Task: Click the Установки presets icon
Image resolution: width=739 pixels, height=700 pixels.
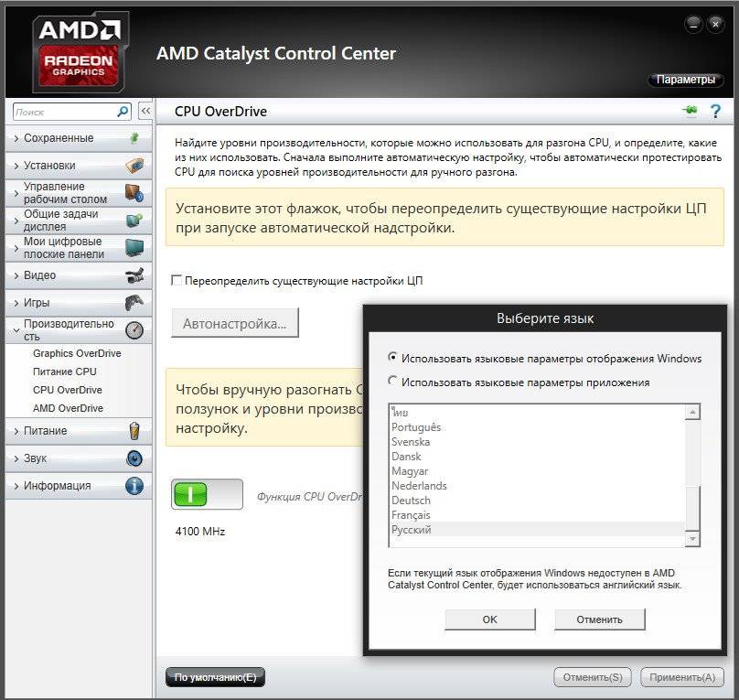Action: click(x=134, y=166)
